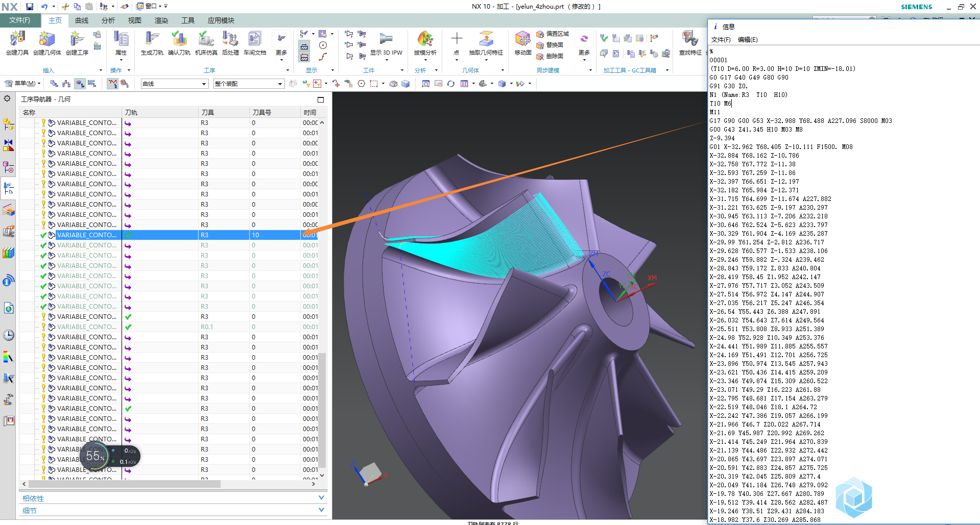Click the Fit view icon in the top toolbar
This screenshot has height=525, width=980.
click(425, 84)
